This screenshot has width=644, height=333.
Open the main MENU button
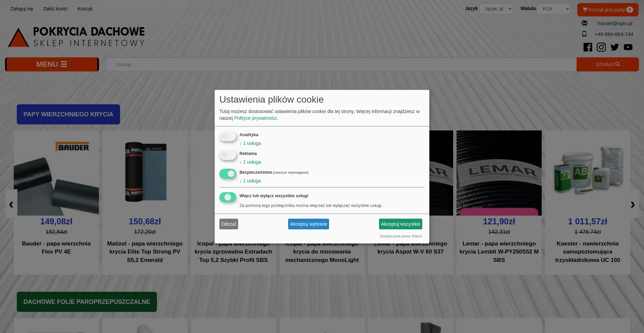pos(52,64)
